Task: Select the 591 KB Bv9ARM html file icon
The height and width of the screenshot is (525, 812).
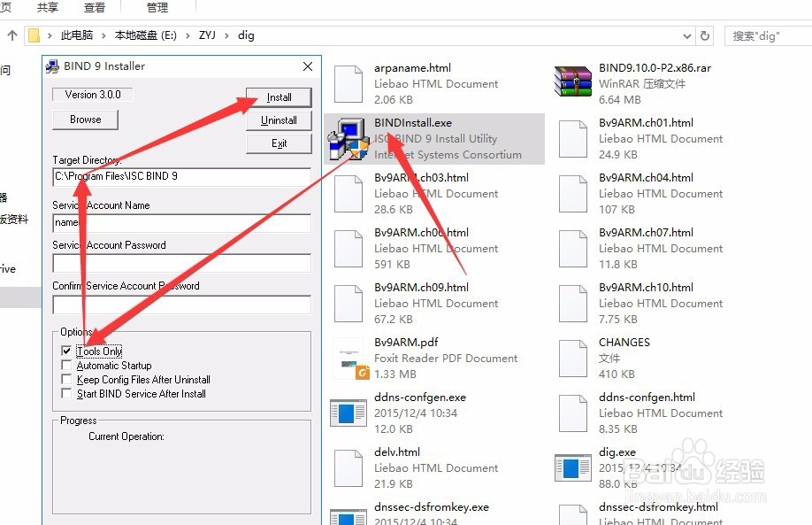Action: tap(348, 249)
